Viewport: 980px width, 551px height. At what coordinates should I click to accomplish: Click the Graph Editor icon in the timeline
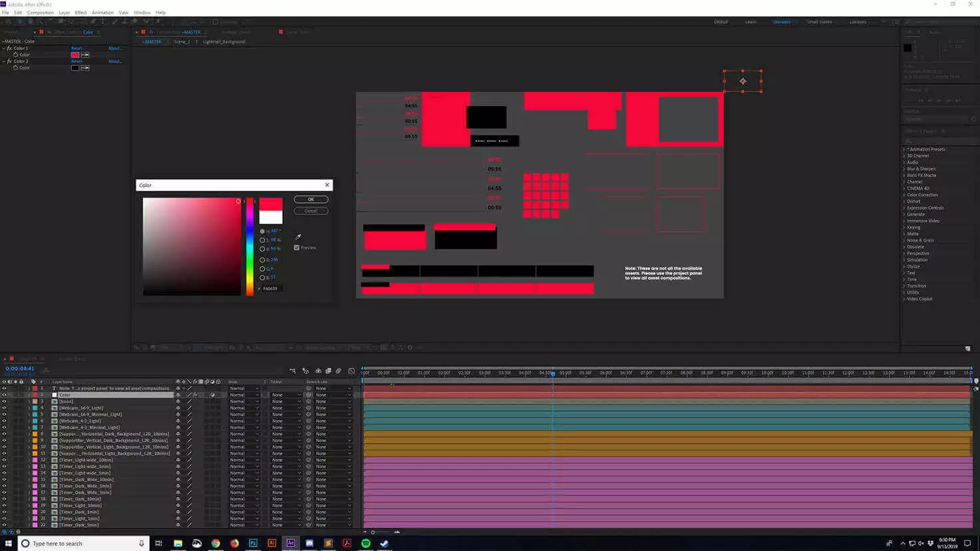pyautogui.click(x=352, y=371)
